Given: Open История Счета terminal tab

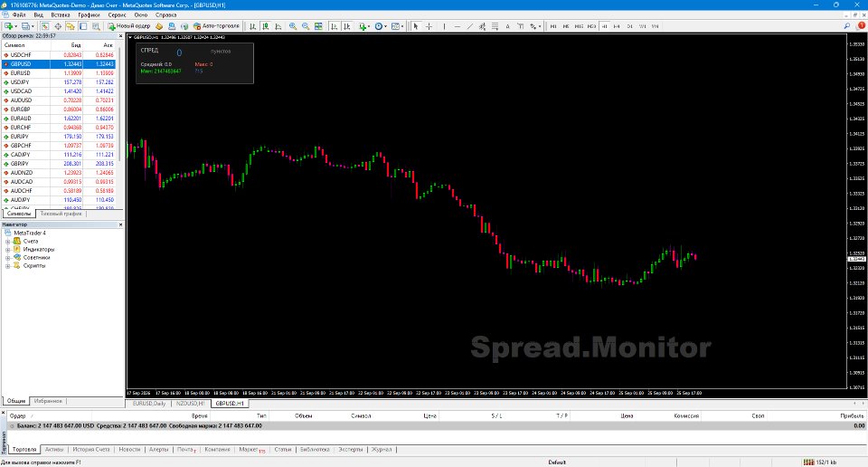Looking at the screenshot, I should point(91,449).
